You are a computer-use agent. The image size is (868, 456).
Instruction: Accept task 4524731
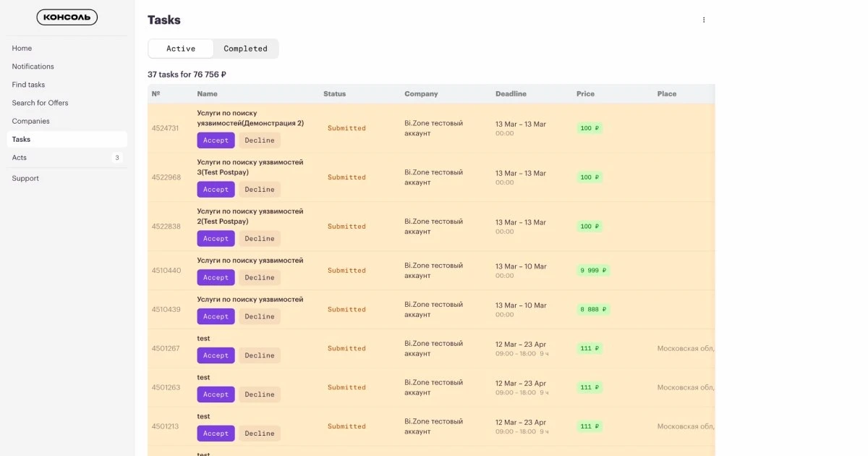216,140
